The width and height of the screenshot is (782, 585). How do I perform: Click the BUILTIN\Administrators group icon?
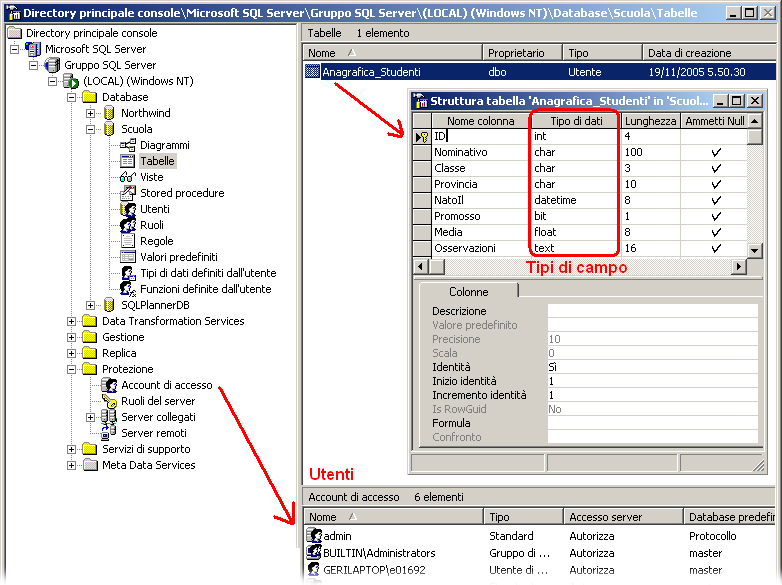314,553
